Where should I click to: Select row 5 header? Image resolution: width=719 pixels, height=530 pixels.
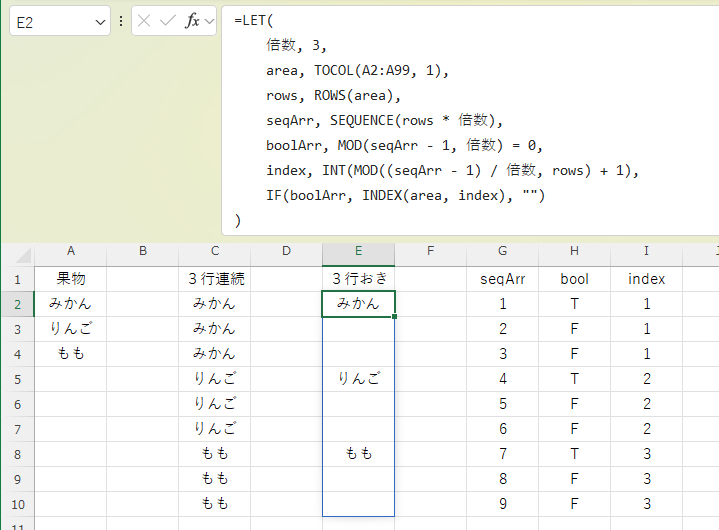17,379
